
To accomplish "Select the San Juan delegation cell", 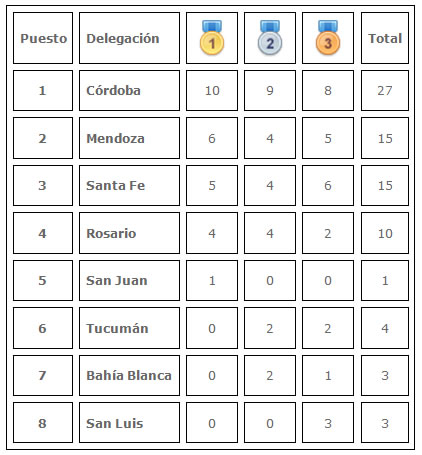I will coord(129,280).
